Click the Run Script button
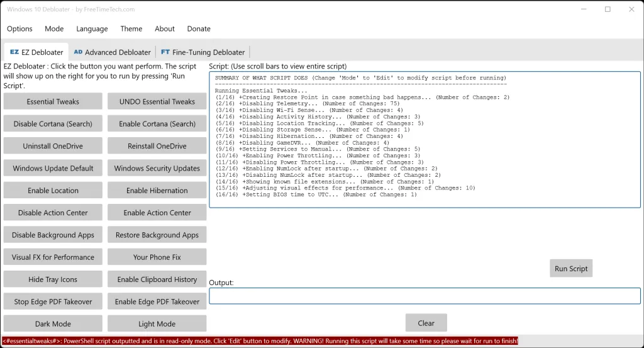 tap(571, 268)
